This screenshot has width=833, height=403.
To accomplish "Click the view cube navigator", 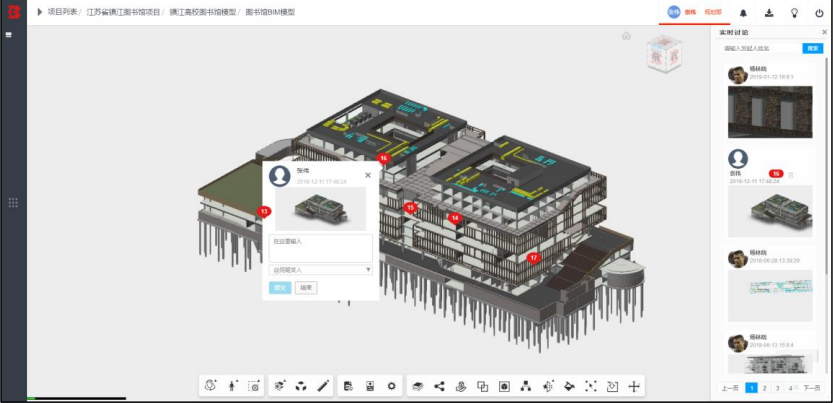I will [x=664, y=53].
